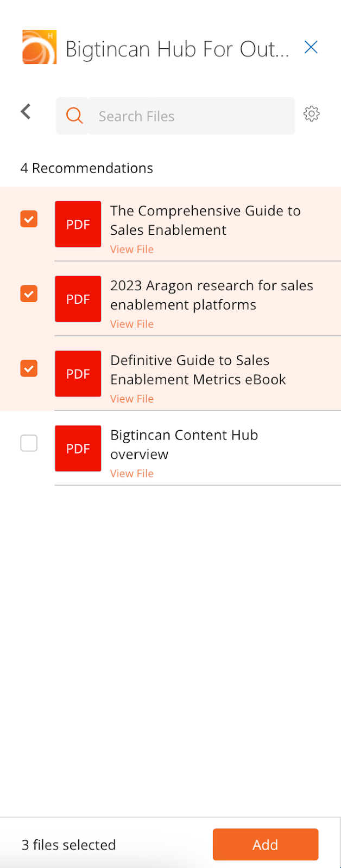Screen dimensions: 341x868
Task: Open View File link under Aragon research
Action: coord(132,324)
